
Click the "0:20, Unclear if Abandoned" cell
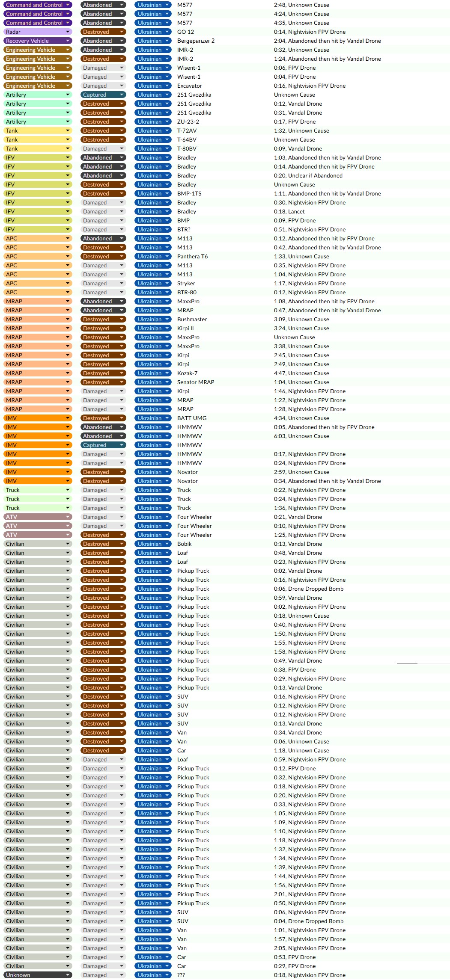308,176
